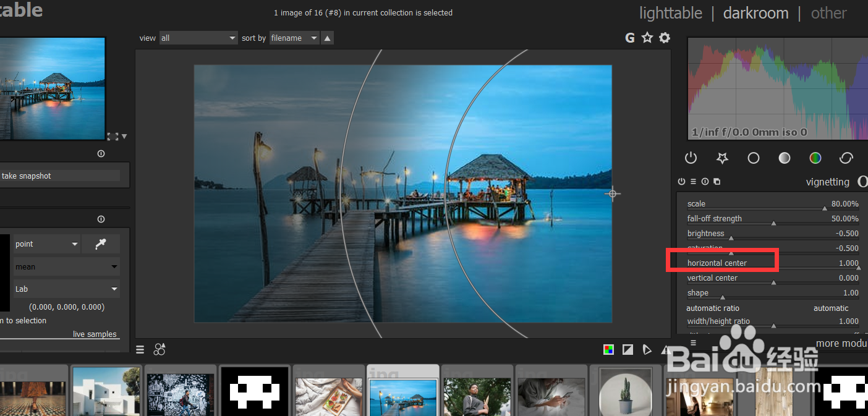Select first skull placeholder filmstrip thumbnail
This screenshot has width=868, height=416.
coord(255,391)
